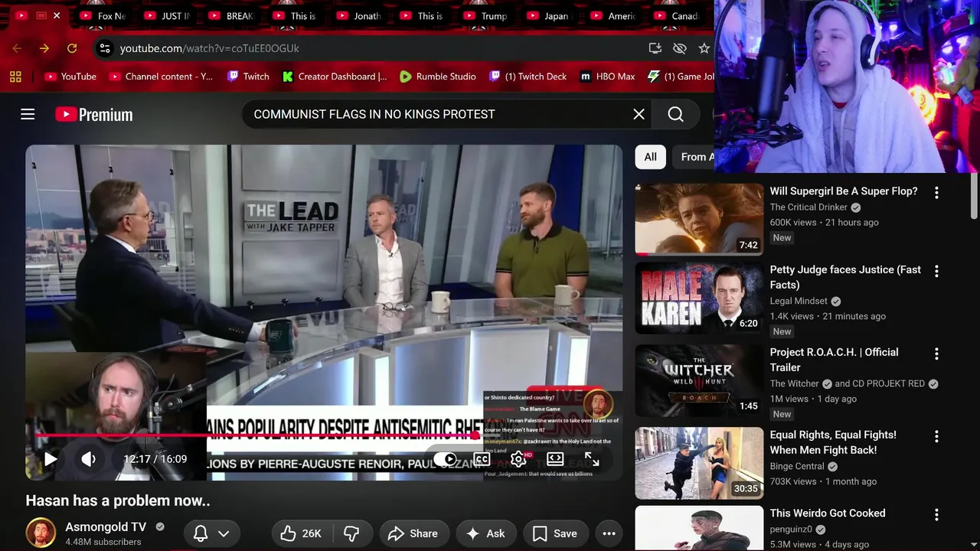The height and width of the screenshot is (551, 980).
Task: Toggle tracking protection eye icon
Action: (x=679, y=48)
